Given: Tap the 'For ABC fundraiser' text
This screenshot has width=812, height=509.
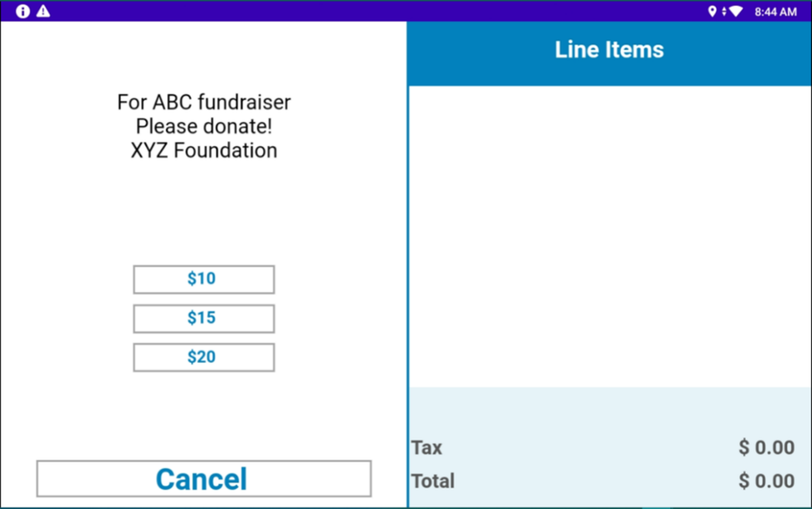Looking at the screenshot, I should point(204,102).
